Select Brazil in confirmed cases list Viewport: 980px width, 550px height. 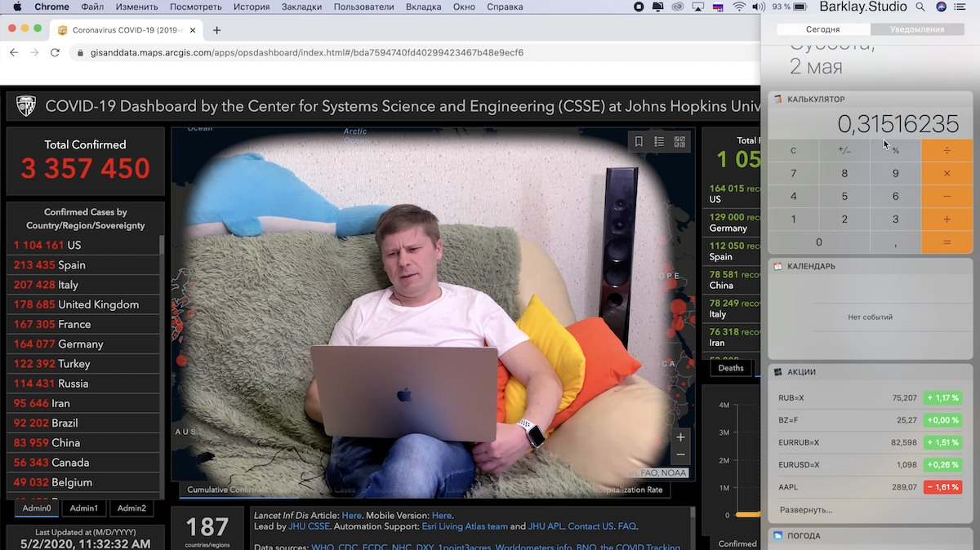pyautogui.click(x=83, y=423)
